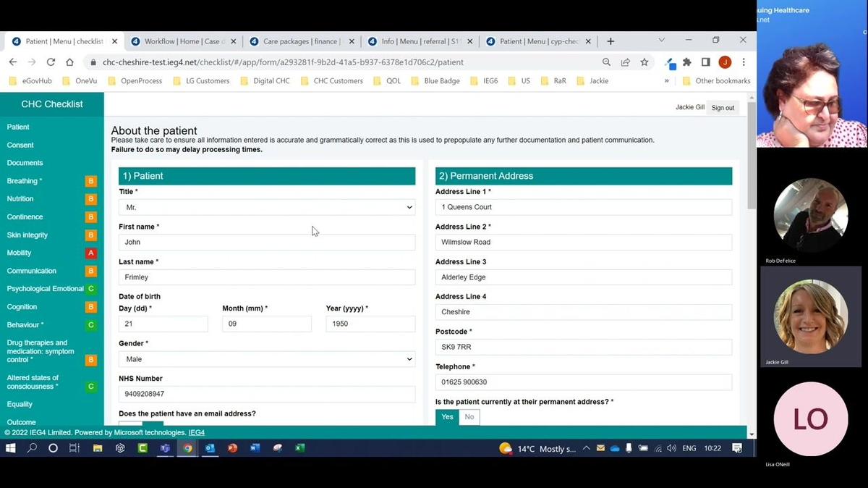868x488 pixels.
Task: Click the browser home icon
Action: (69, 62)
